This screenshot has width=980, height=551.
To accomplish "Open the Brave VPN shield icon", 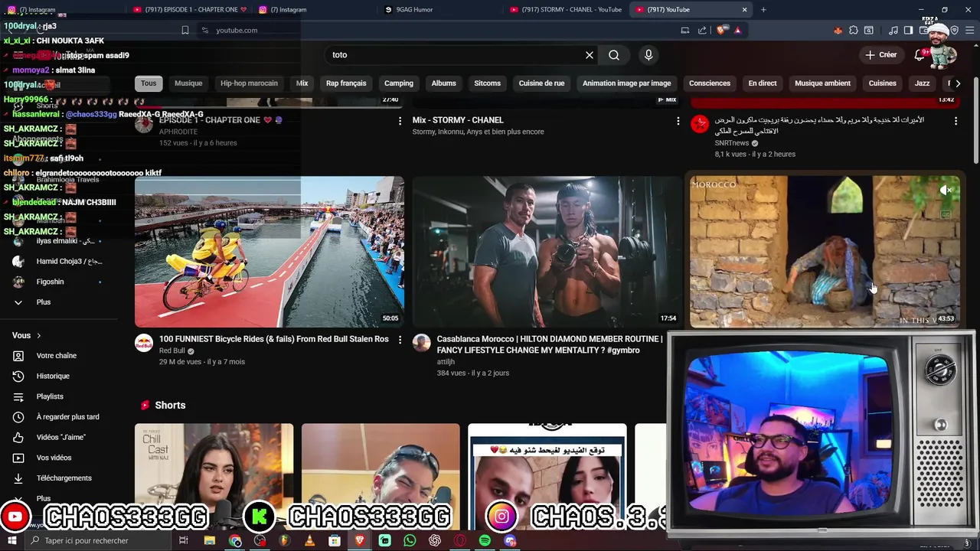I will coord(954,31).
